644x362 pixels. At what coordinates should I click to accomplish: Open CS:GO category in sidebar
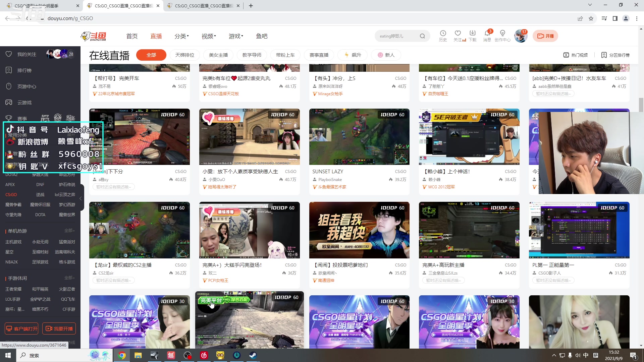(x=11, y=194)
